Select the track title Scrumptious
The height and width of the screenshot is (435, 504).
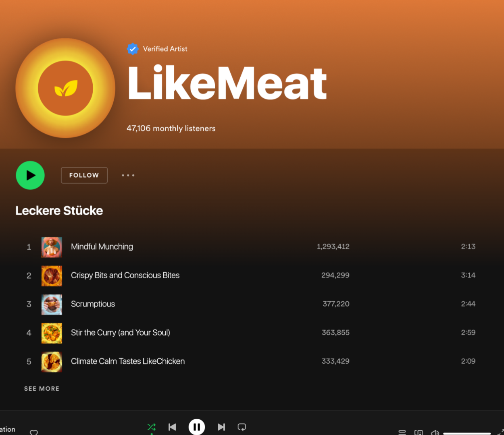[x=93, y=304]
